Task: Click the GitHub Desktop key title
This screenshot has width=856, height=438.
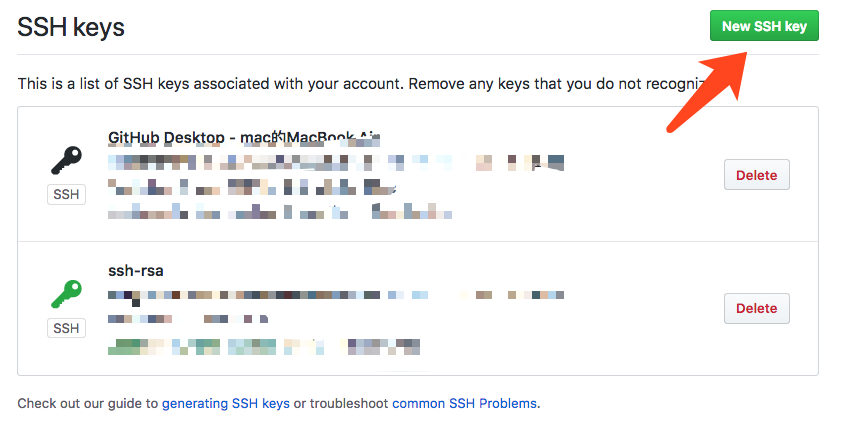Action: (244, 137)
